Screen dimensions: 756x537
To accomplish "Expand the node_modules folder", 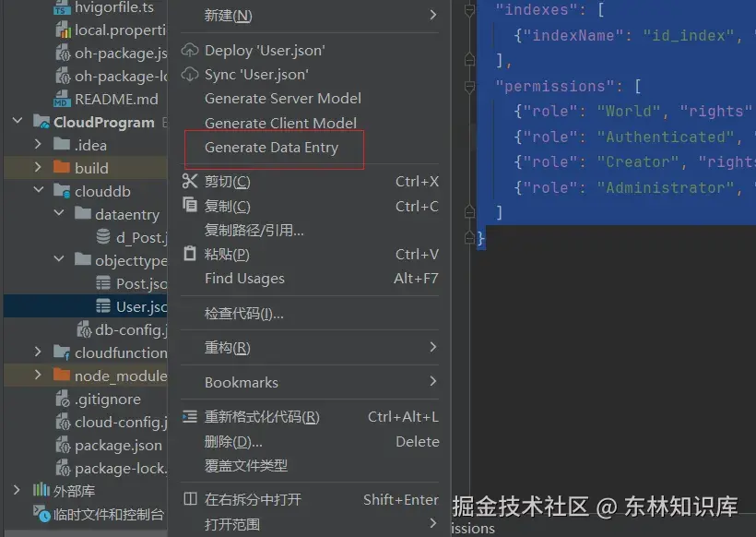I will pos(38,375).
